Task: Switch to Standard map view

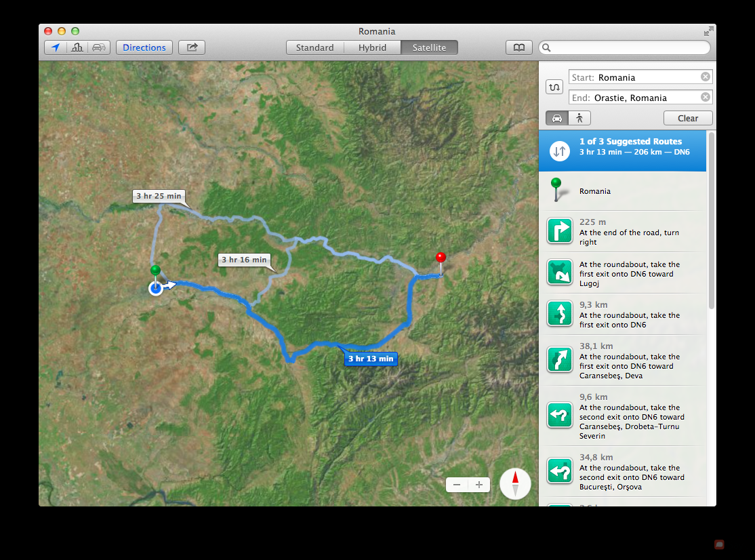Action: tap(314, 47)
